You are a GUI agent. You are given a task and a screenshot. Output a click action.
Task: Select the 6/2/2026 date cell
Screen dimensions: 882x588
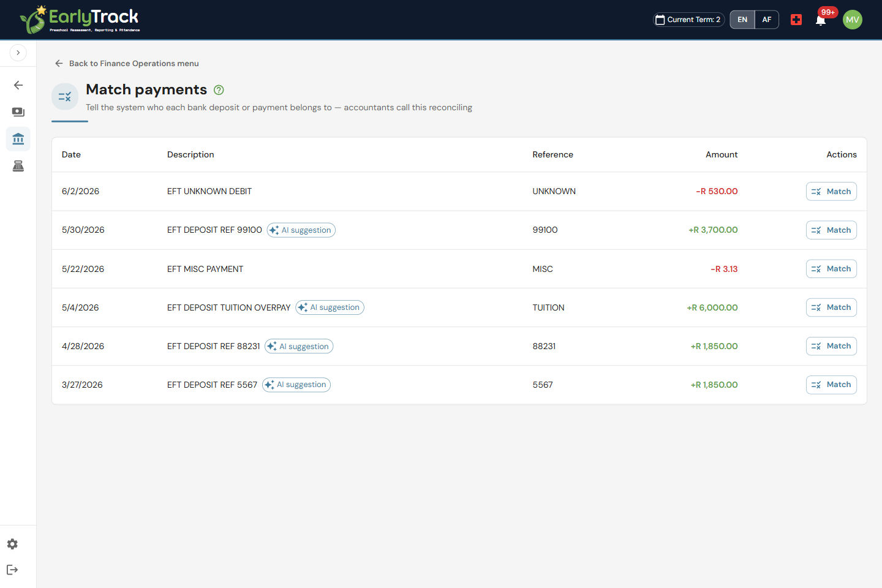(x=80, y=191)
